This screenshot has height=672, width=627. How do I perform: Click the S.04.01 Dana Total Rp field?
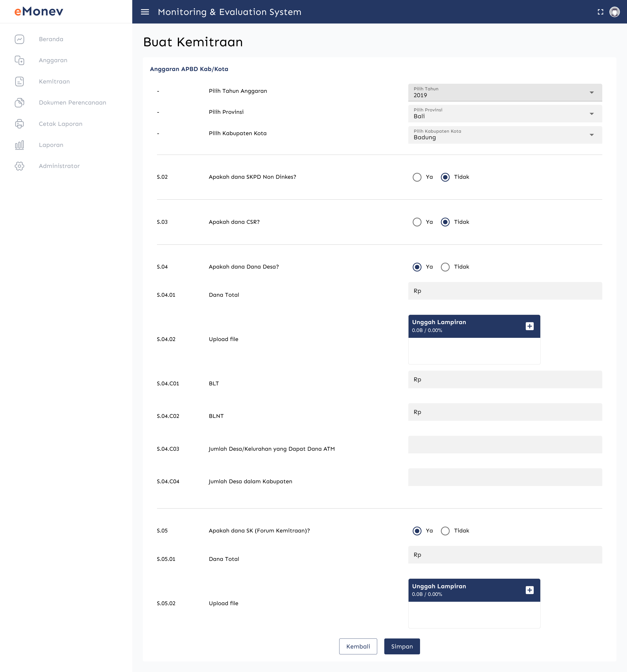point(505,291)
